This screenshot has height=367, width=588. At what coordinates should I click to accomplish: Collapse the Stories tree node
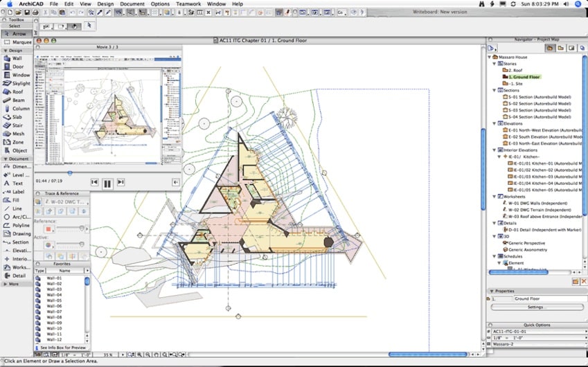point(495,64)
